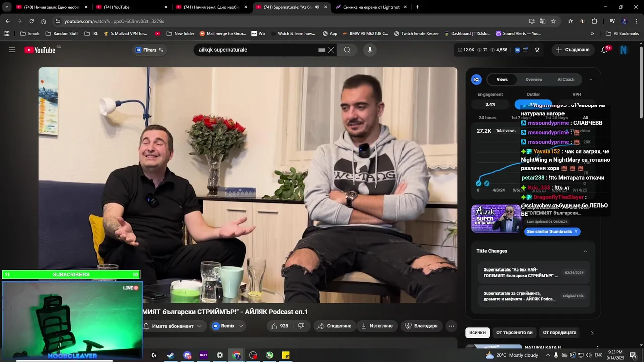Open Chrome media controls icon

(612, 21)
